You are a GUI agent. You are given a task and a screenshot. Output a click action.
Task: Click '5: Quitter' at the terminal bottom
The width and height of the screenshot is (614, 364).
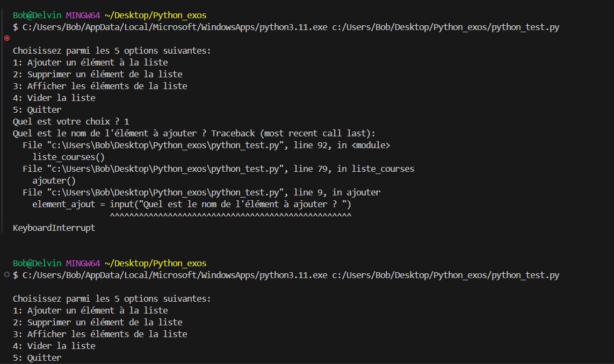point(37,358)
